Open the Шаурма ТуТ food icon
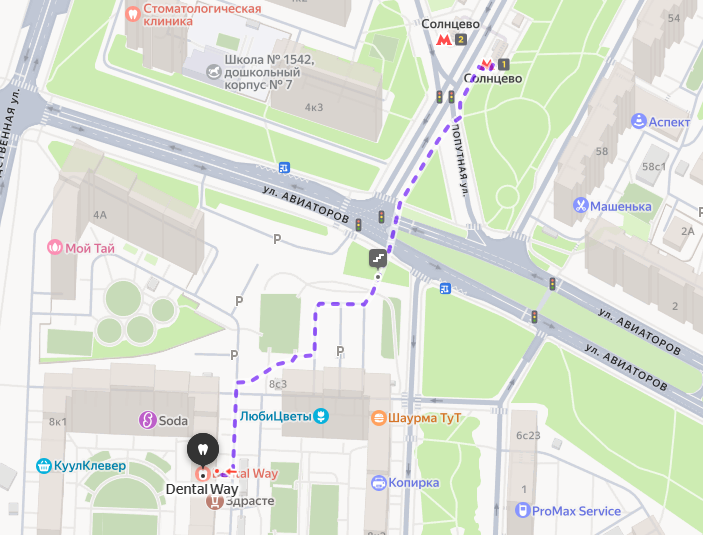The image size is (703, 535). (x=379, y=418)
